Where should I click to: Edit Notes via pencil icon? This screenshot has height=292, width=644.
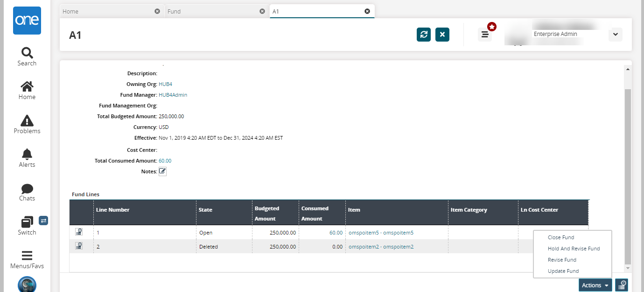click(x=162, y=171)
